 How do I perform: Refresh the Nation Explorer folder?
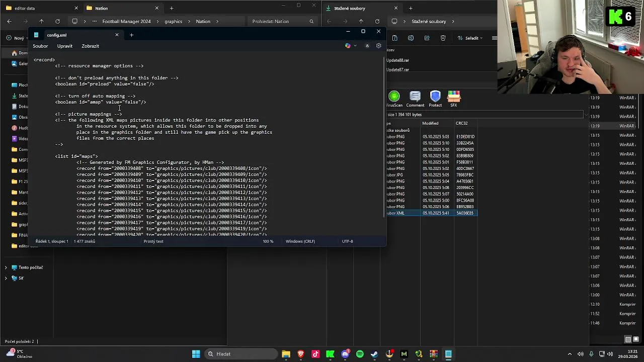point(57,21)
